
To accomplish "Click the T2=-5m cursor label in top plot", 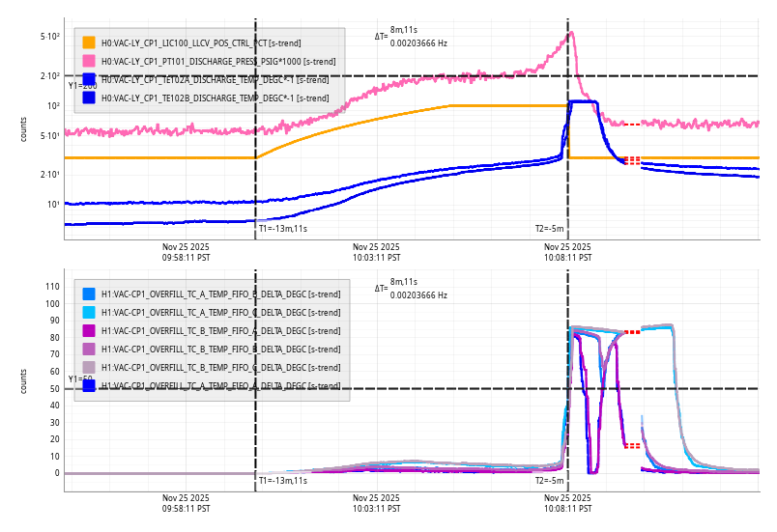I will pos(549,229).
